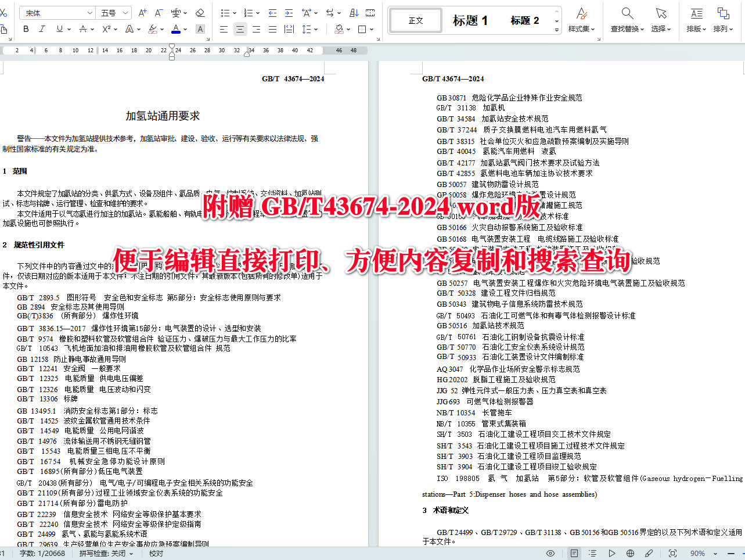Open the 拼写检查 spell check dropdown
Screen dimensions: 745x560
(x=106, y=554)
